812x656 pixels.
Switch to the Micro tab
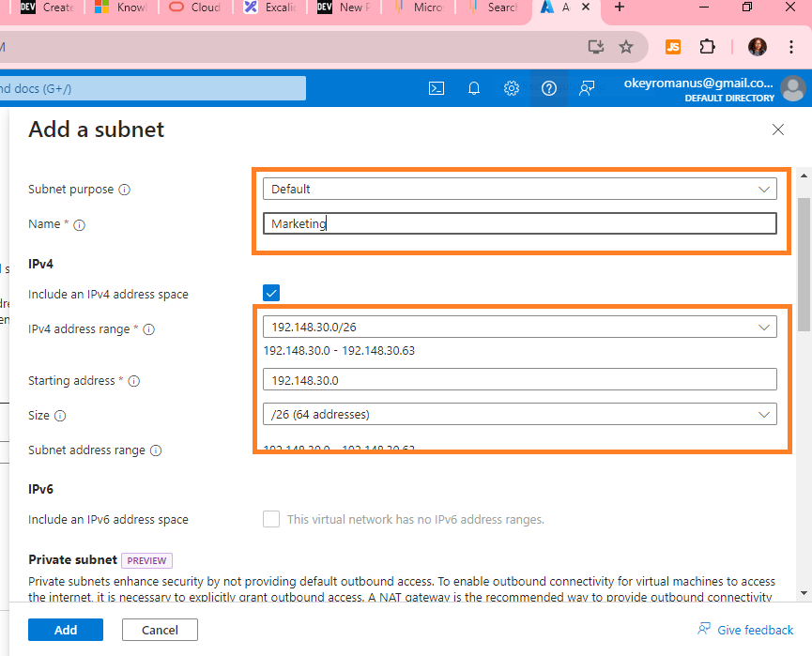coord(419,8)
